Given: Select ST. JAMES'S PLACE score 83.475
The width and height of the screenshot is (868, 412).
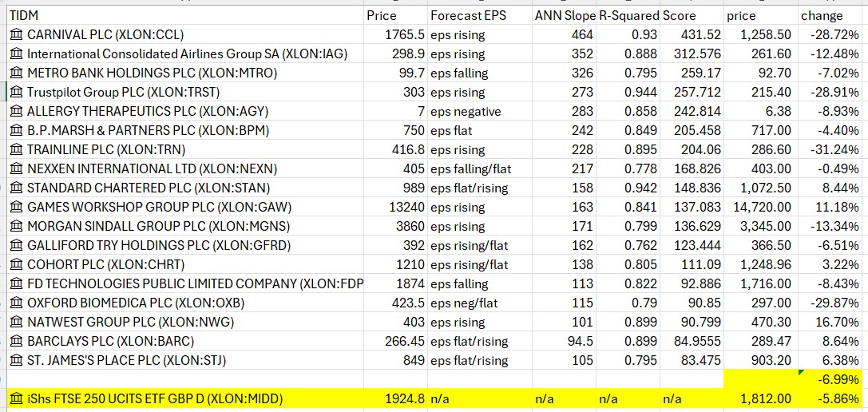Looking at the screenshot, I should tap(692, 361).
